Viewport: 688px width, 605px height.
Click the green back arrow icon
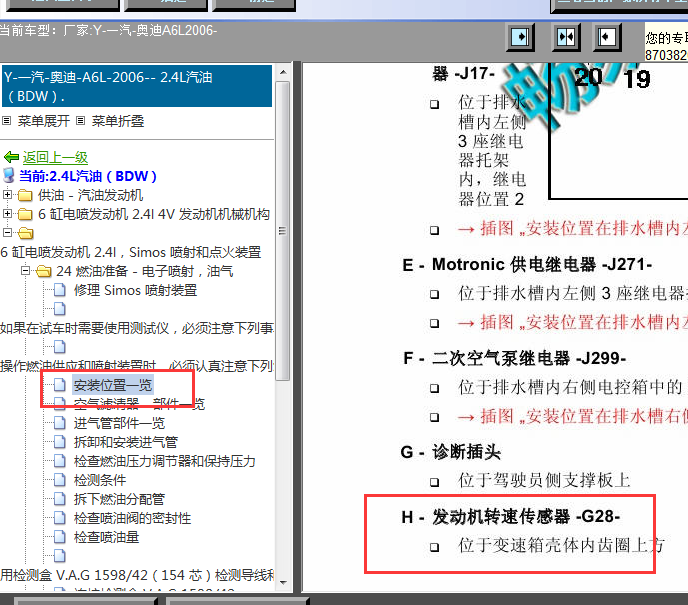[11, 157]
